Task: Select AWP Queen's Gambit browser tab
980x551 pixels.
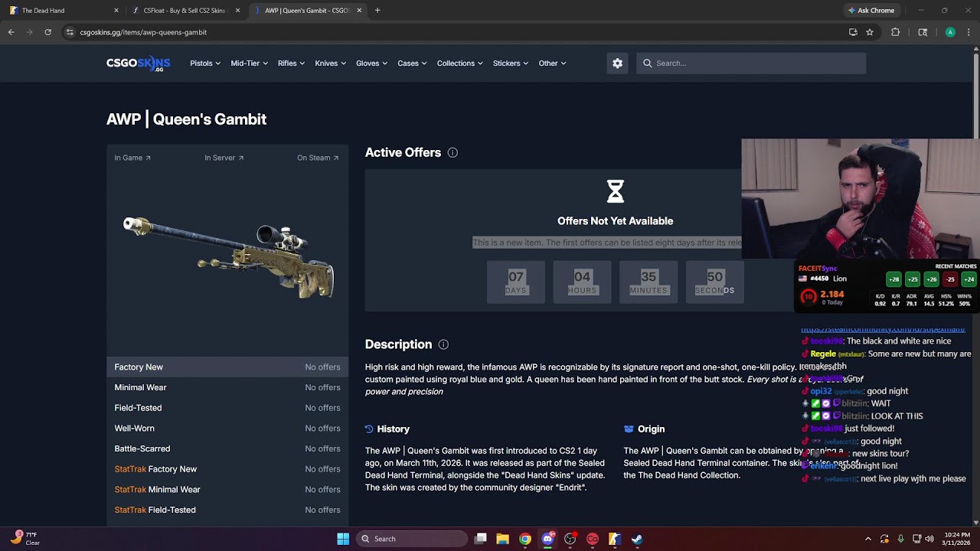Action: [307, 11]
